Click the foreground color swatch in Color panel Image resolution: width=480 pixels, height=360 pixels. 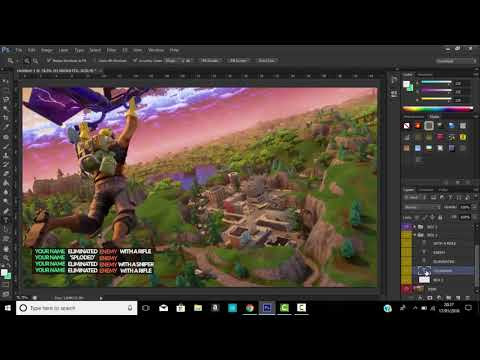coord(406,84)
